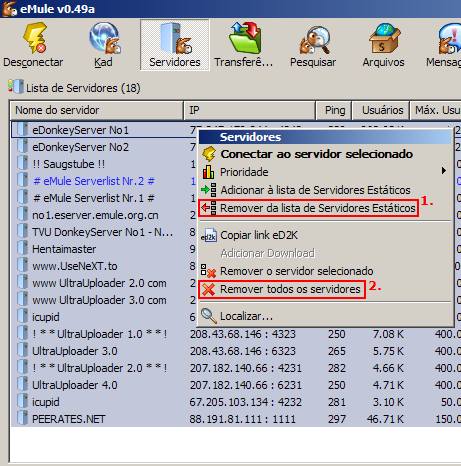Image resolution: width=461 pixels, height=466 pixels.
Task: Choose Remover o servidor selecionado
Action: point(325,271)
